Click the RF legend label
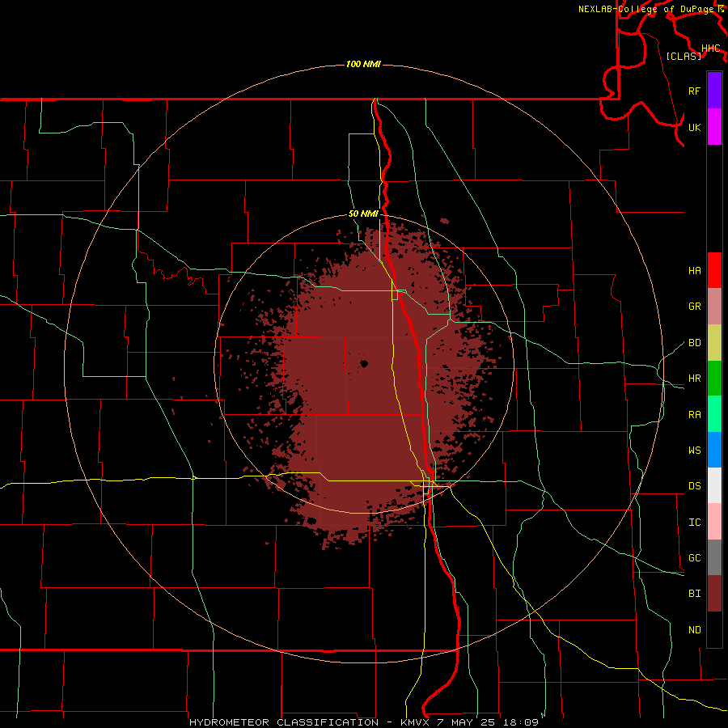Screen dimensions: 728x728 point(695,91)
